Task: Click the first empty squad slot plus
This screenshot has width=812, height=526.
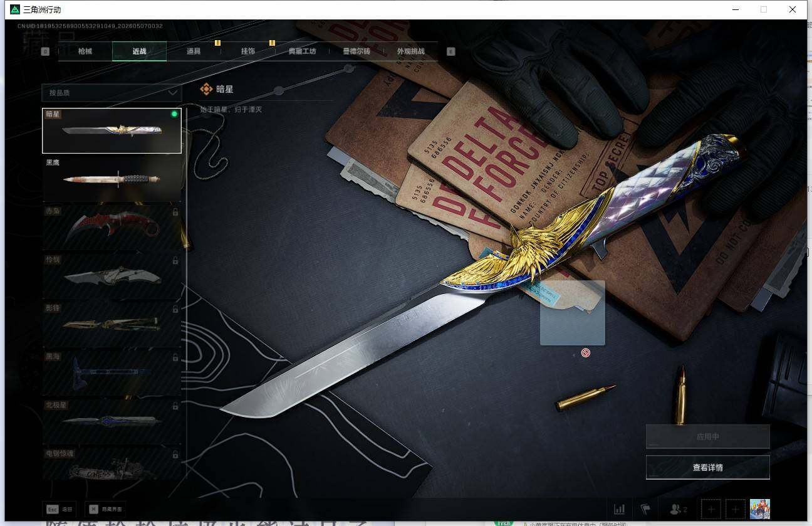Action: tap(711, 509)
